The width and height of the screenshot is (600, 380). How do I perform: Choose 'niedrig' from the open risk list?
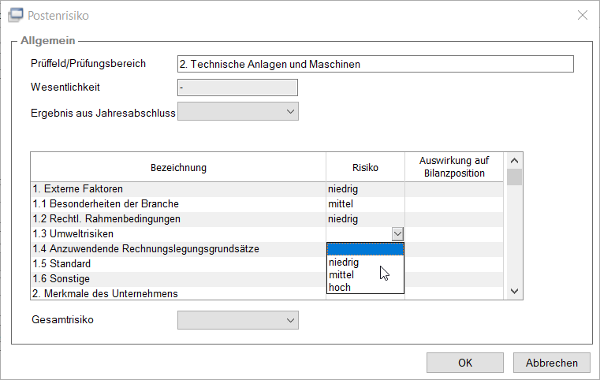click(365, 262)
